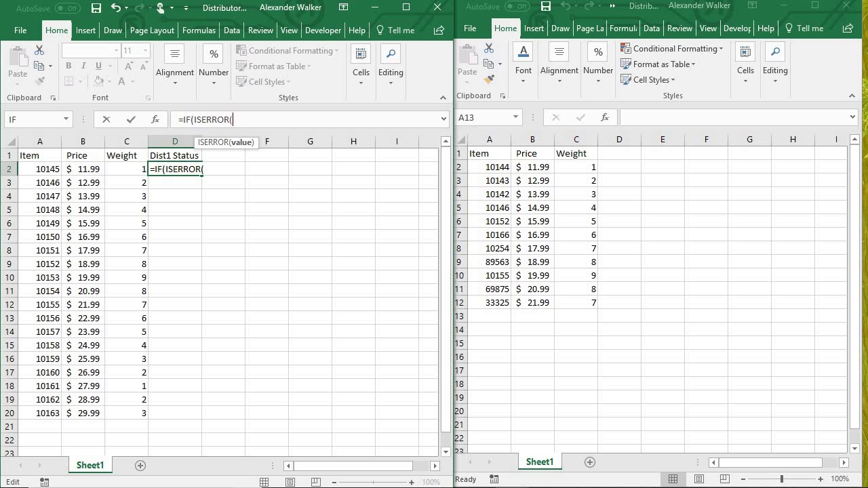The image size is (868, 488).
Task: Open Formulas tab in left window
Action: [x=199, y=30]
